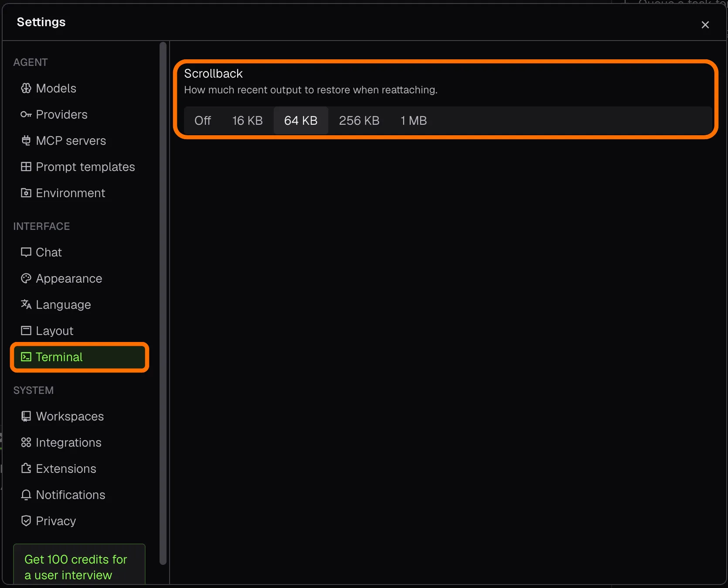Screen dimensions: 728x588
Task: Click the Privacy shield icon
Action: tap(26, 521)
